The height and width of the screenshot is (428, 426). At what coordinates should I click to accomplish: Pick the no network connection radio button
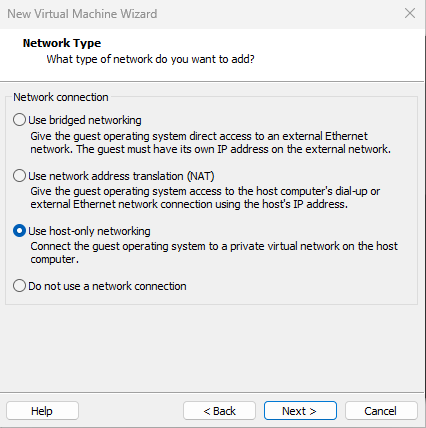pos(19,286)
